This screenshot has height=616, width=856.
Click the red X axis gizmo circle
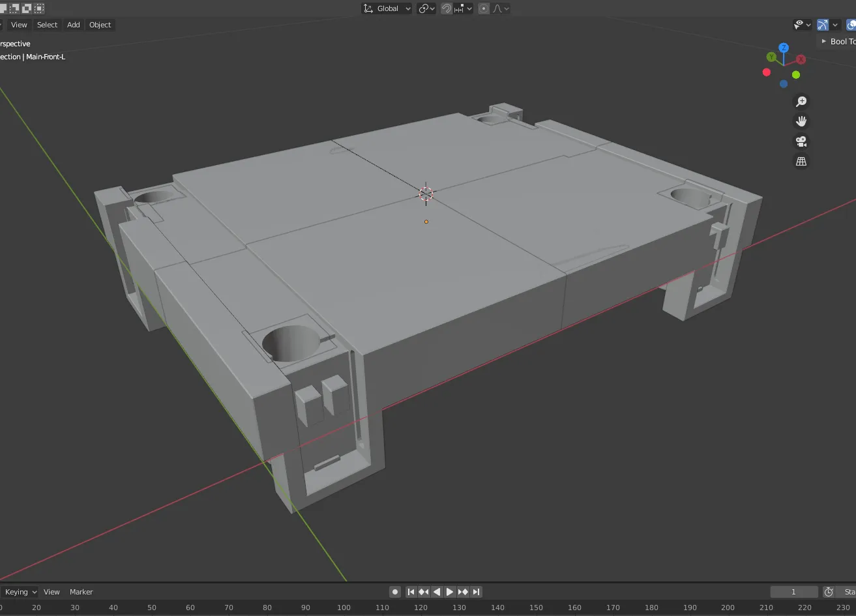(801, 59)
